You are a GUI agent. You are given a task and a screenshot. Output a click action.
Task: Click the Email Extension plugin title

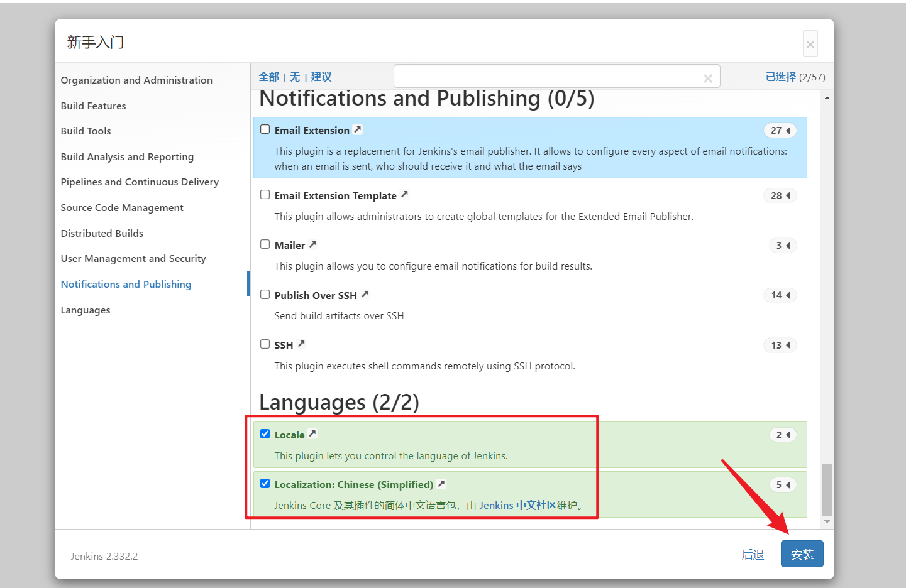coord(312,130)
